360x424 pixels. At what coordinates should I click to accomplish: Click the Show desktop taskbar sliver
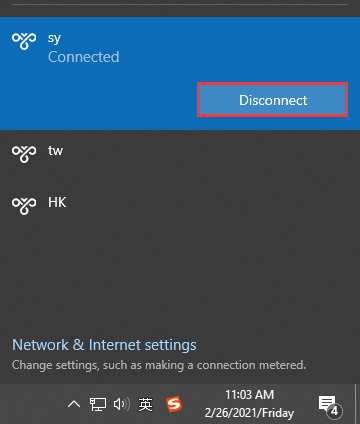[x=357, y=404]
